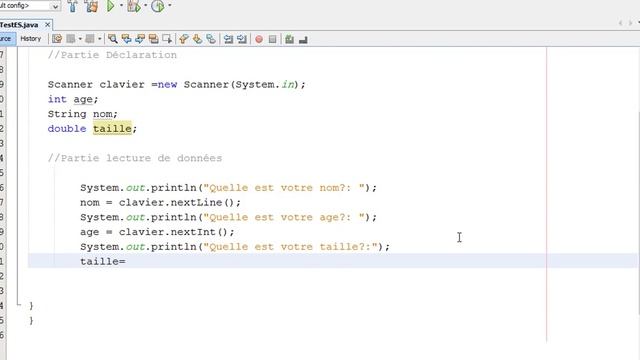Click the Comment icon in editor toolbar

289,39
